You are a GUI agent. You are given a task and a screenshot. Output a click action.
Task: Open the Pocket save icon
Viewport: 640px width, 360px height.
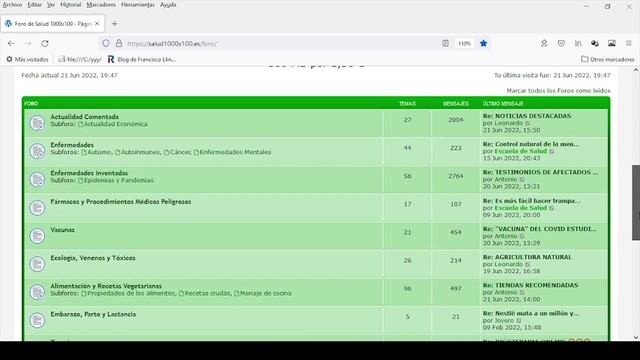point(561,43)
